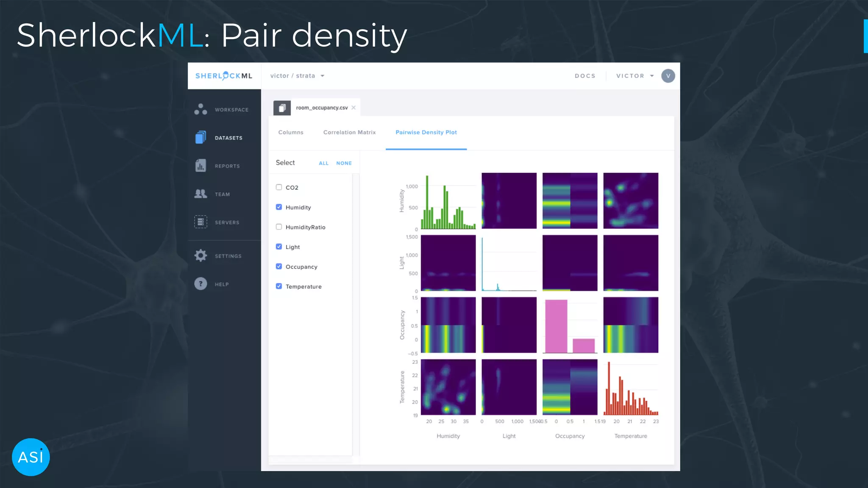This screenshot has height=488, width=868.
Task: Click the DOCS link
Action: (585, 76)
